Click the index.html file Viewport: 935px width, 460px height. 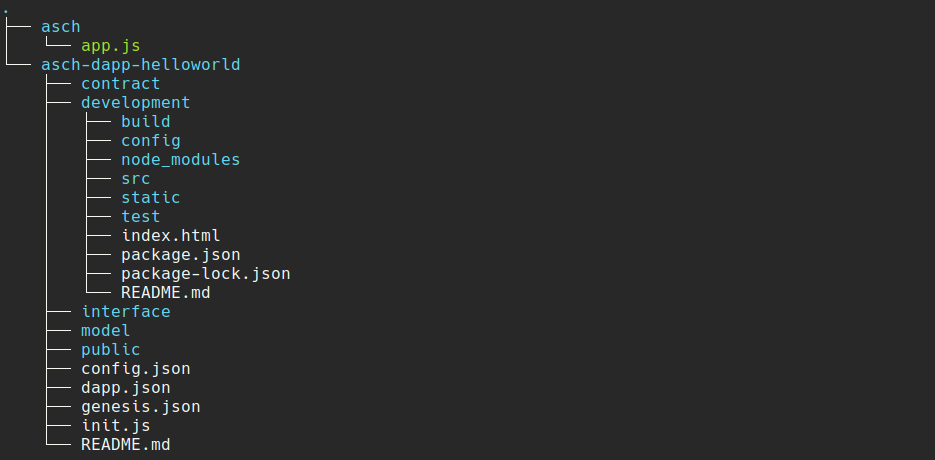pos(171,236)
